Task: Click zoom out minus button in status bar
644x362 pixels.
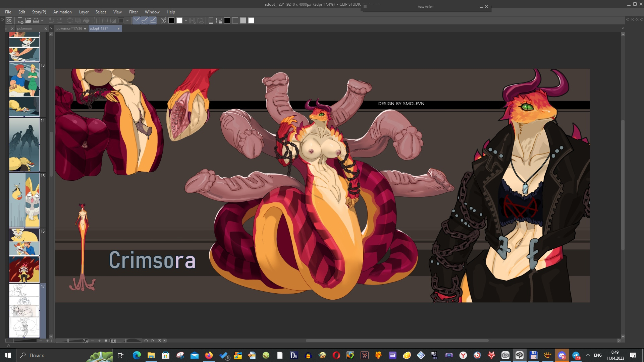Action: click(x=93, y=341)
